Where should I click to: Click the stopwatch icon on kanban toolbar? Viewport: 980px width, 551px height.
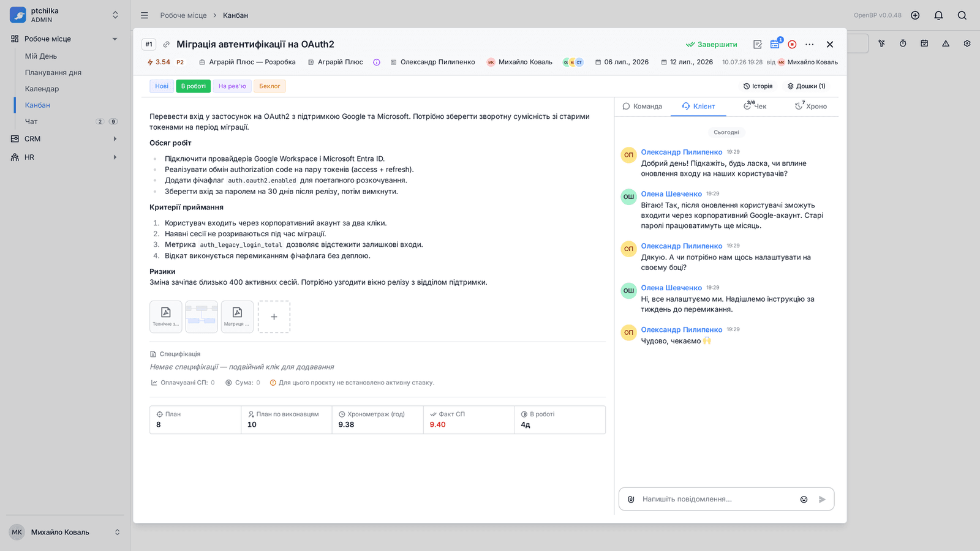pos(903,43)
